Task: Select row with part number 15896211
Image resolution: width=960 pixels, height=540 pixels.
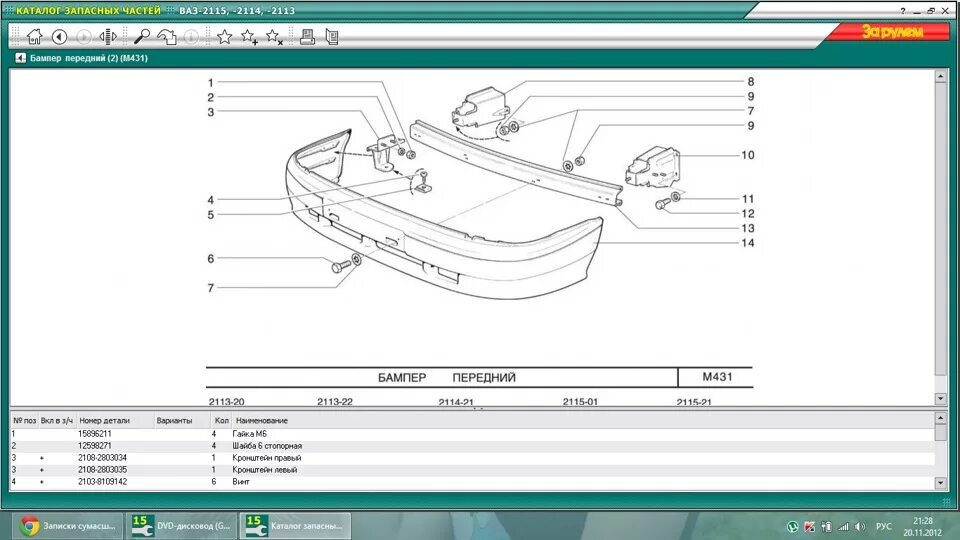Action: pyautogui.click(x=473, y=433)
